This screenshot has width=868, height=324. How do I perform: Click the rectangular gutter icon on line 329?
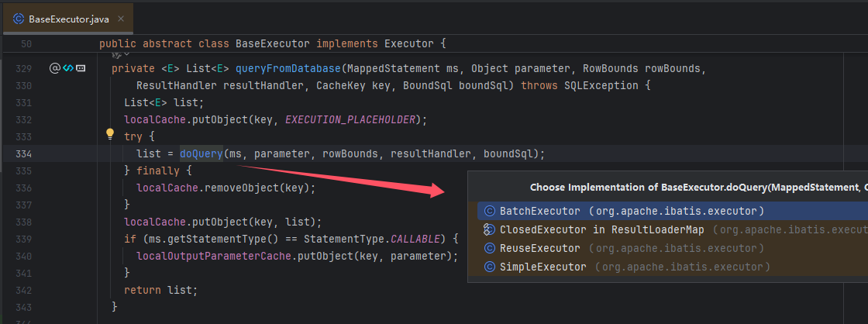[x=80, y=68]
